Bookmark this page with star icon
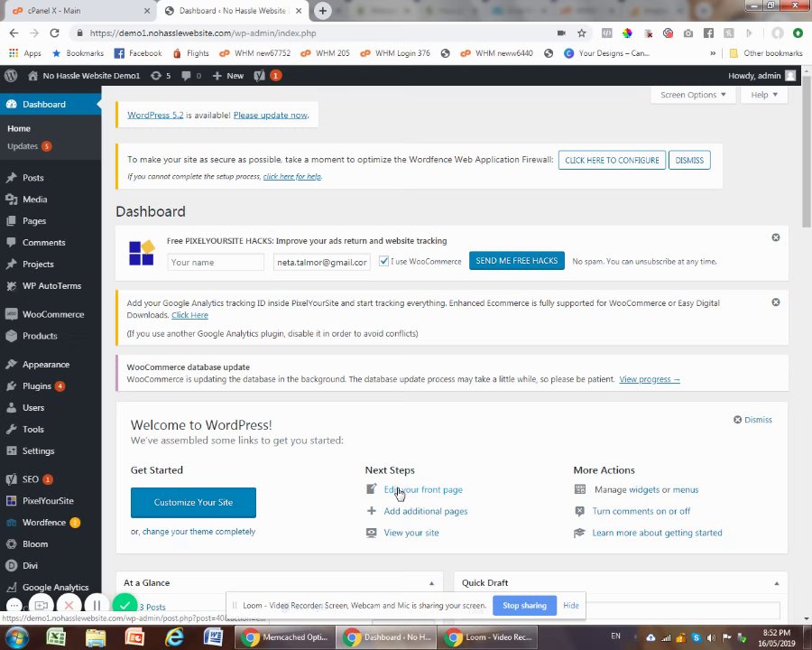This screenshot has height=650, width=812. (582, 33)
